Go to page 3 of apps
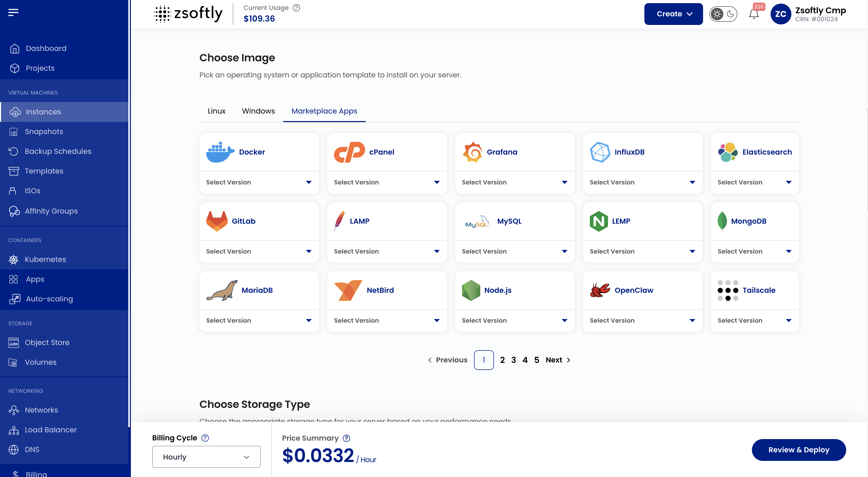868x477 pixels. coord(513,360)
